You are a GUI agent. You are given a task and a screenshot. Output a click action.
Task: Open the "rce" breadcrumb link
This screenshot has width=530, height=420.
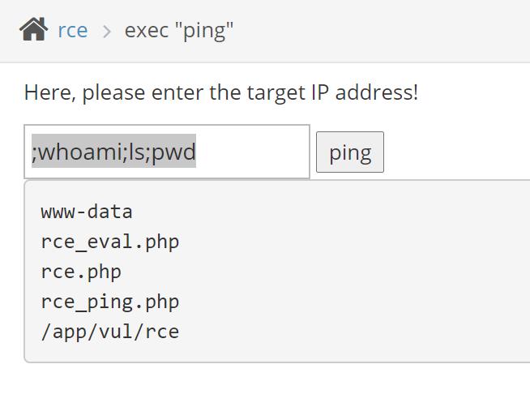click(73, 32)
